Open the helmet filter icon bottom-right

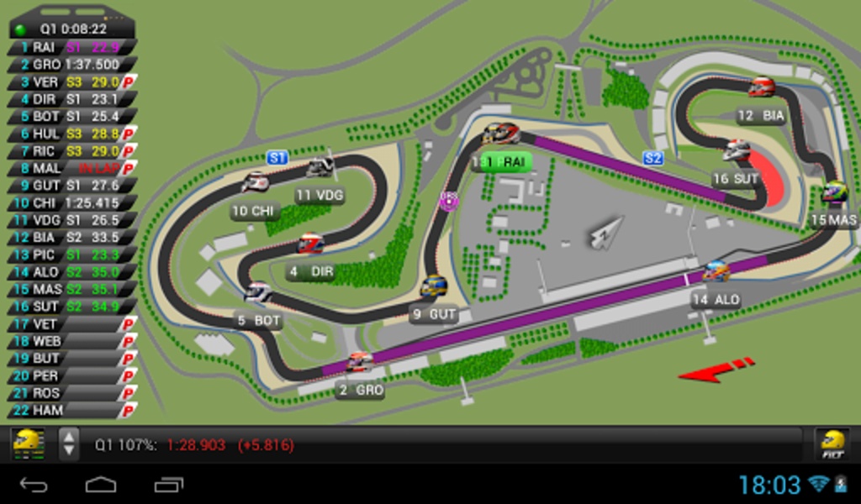click(x=832, y=444)
